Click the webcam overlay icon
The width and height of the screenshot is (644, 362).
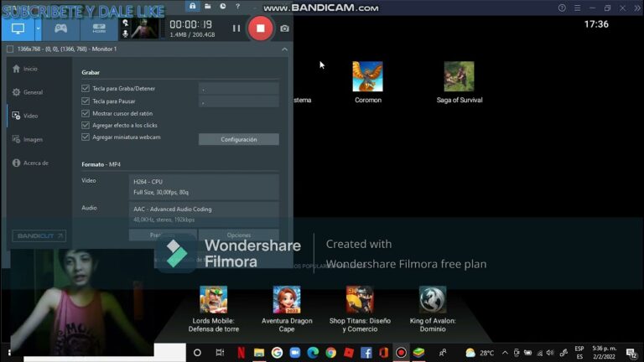pos(125,23)
